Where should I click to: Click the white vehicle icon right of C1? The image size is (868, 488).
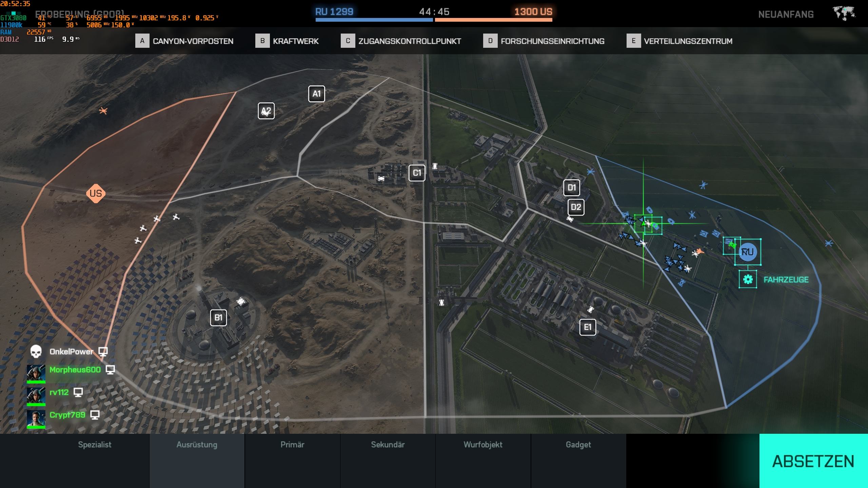[435, 166]
